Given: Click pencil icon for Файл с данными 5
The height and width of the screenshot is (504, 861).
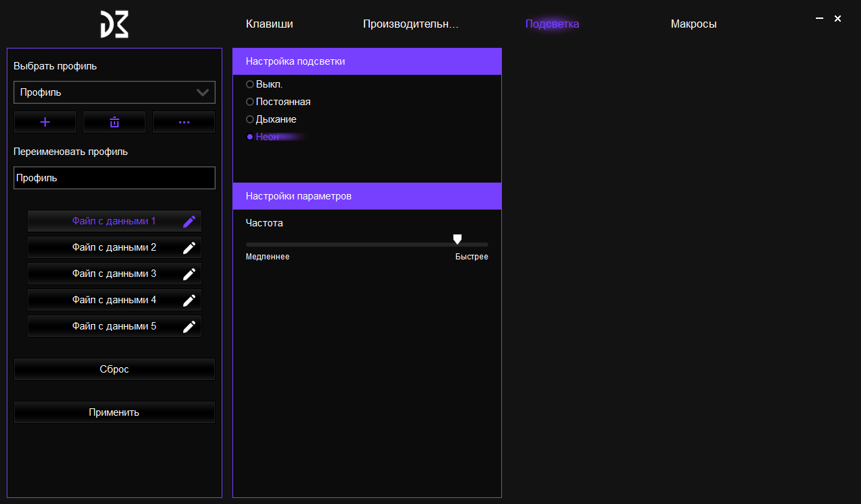Looking at the screenshot, I should click(189, 327).
